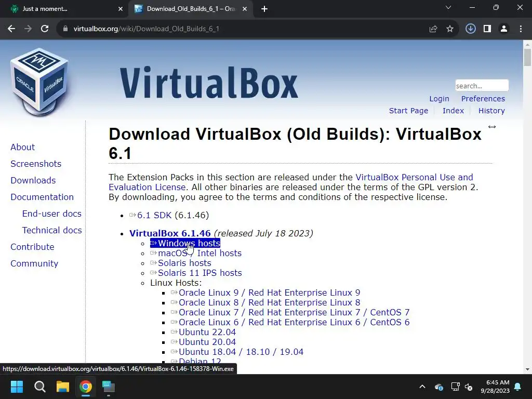
Task: Open the monitor app in taskbar
Action: [x=109, y=387]
